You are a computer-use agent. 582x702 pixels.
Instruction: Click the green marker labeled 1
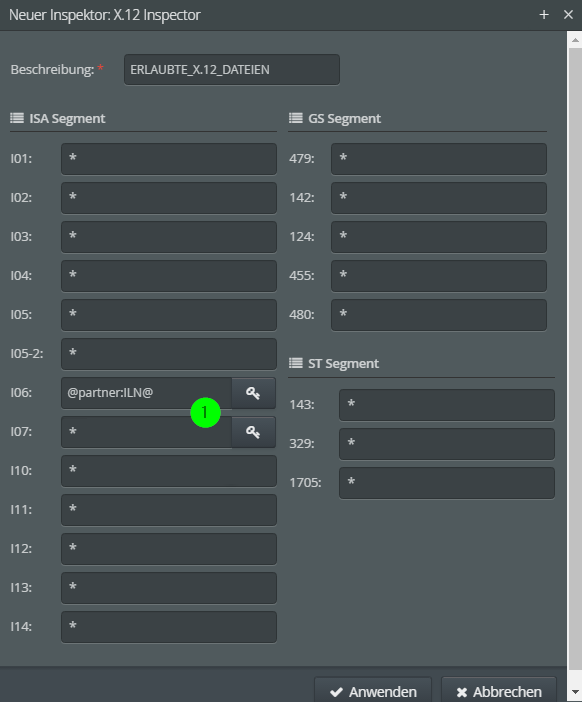(205, 412)
